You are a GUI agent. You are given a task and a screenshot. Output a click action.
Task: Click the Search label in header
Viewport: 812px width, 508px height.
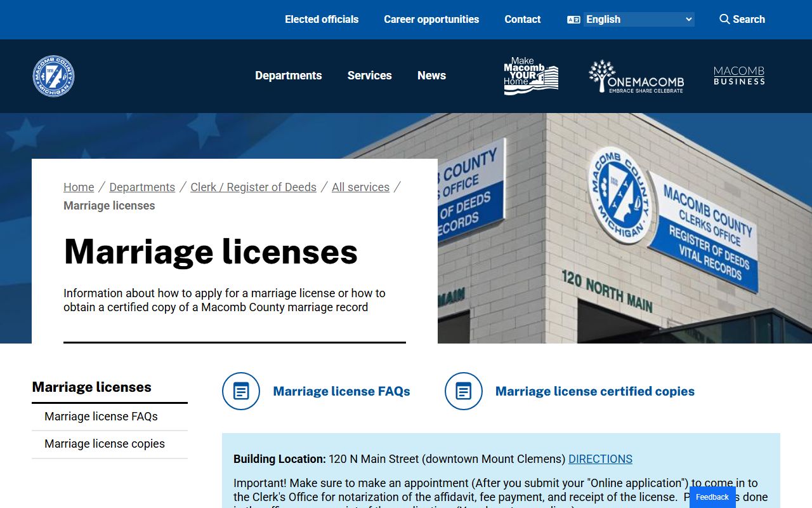749,20
